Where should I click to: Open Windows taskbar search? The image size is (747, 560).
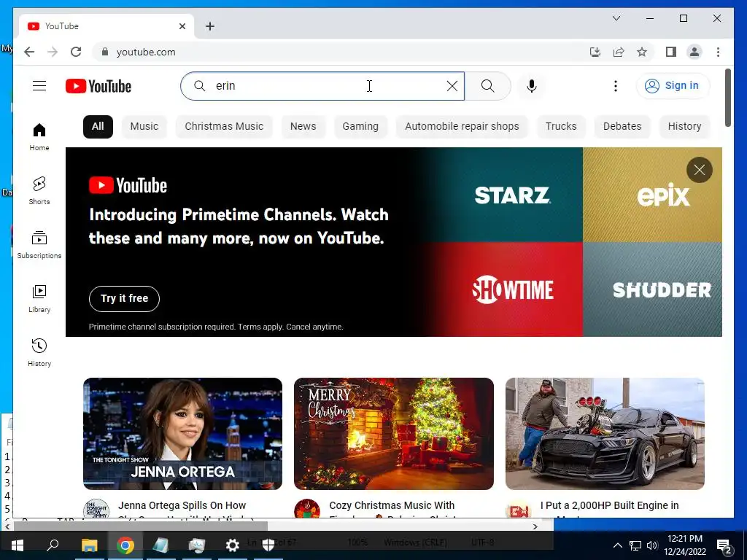[53, 545]
